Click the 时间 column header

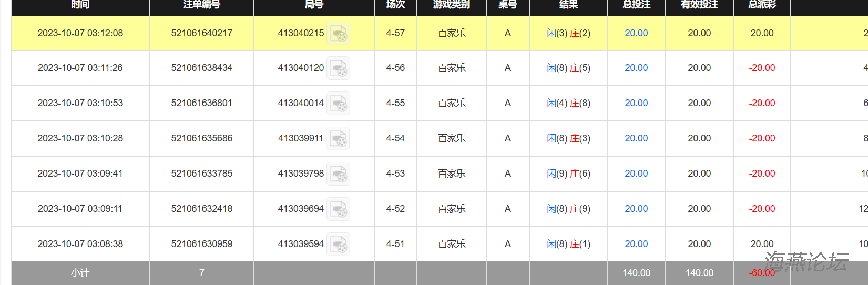pos(80,4)
